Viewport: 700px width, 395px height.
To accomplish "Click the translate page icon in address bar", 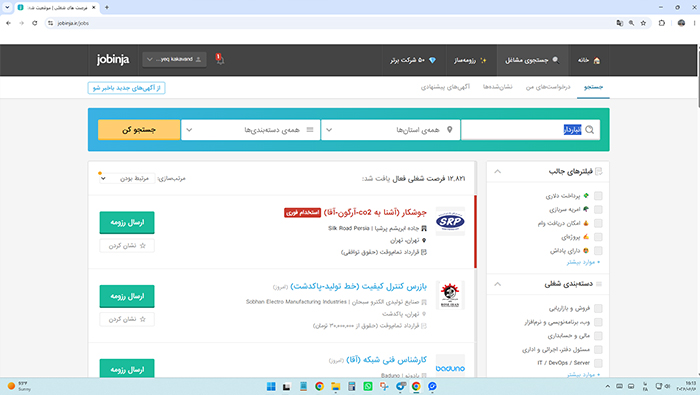I will tap(620, 23).
